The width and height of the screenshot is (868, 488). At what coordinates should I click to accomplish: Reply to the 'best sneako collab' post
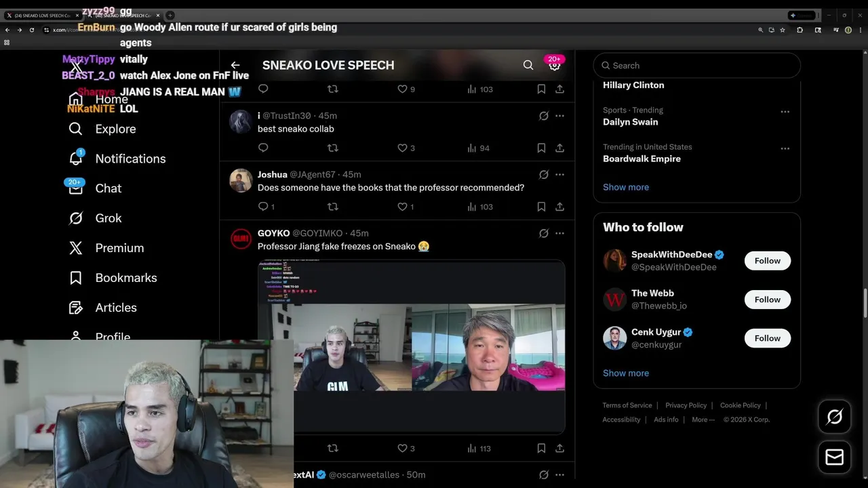pyautogui.click(x=263, y=148)
